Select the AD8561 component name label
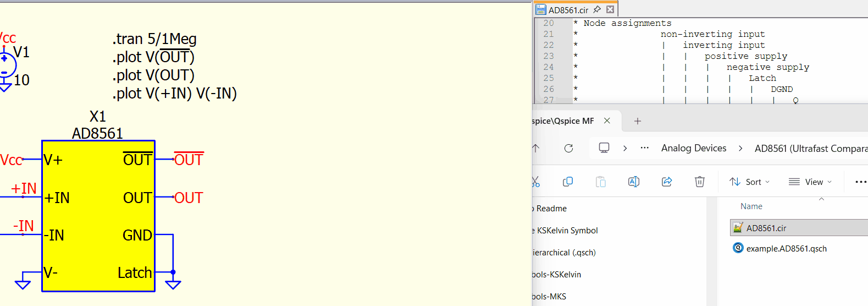868x306 pixels. tap(97, 134)
